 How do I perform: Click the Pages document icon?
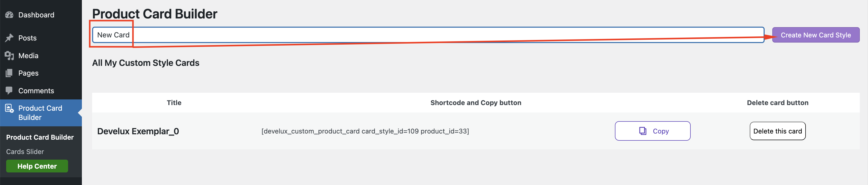pos(9,73)
